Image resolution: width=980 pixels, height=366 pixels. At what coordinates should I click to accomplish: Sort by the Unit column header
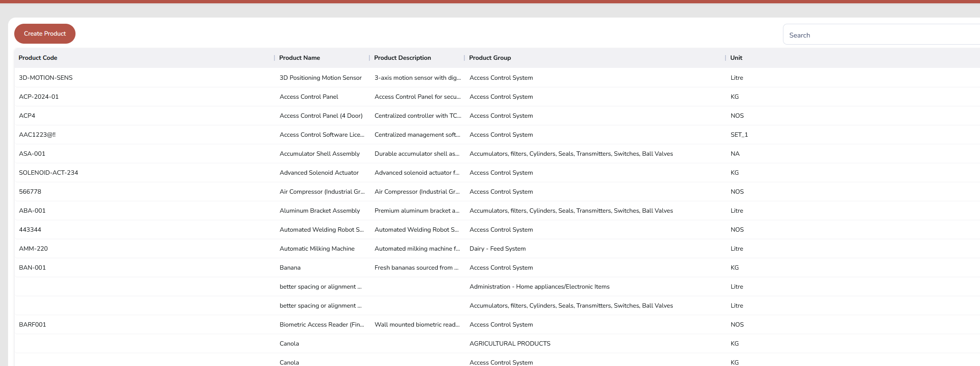pyautogui.click(x=736, y=58)
